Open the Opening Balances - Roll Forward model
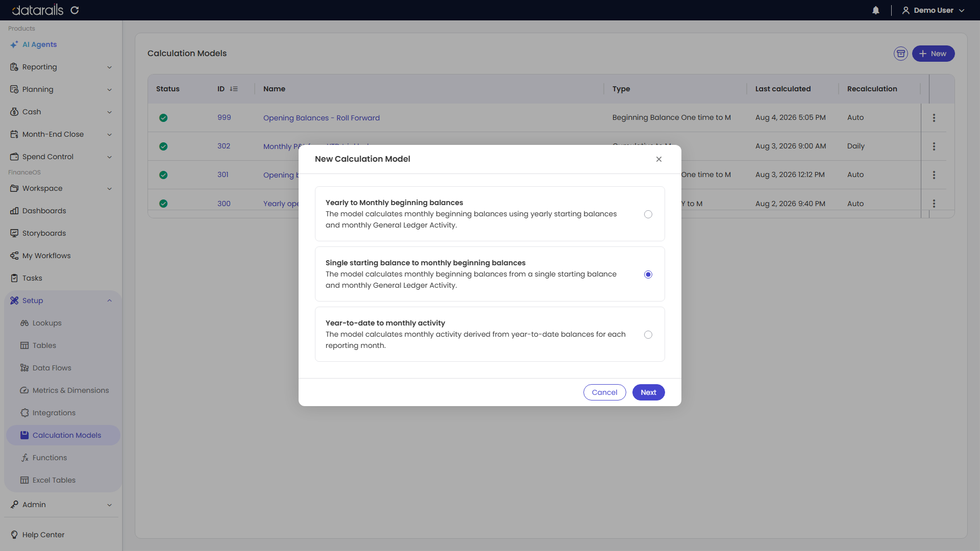The width and height of the screenshot is (980, 551). (322, 118)
